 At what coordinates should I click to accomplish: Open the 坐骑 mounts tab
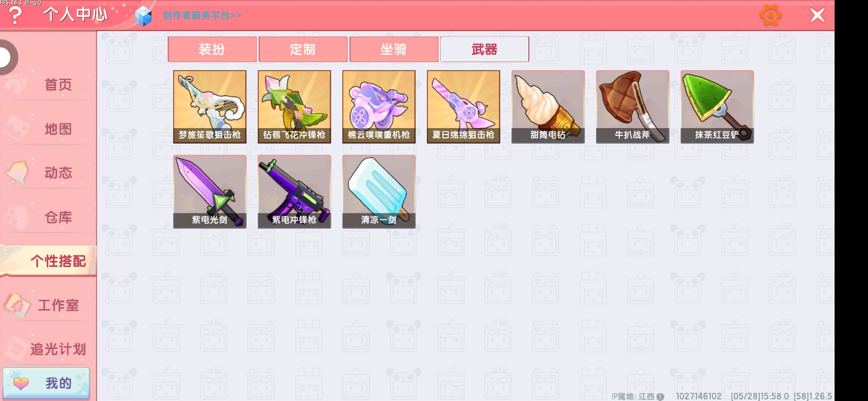click(394, 49)
